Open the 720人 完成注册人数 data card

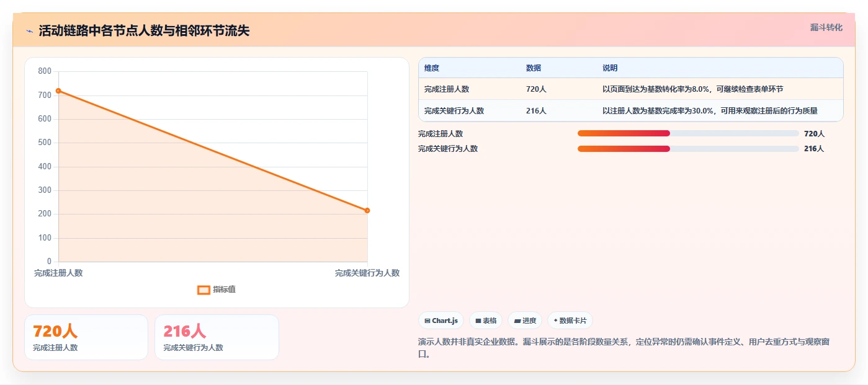pos(86,337)
